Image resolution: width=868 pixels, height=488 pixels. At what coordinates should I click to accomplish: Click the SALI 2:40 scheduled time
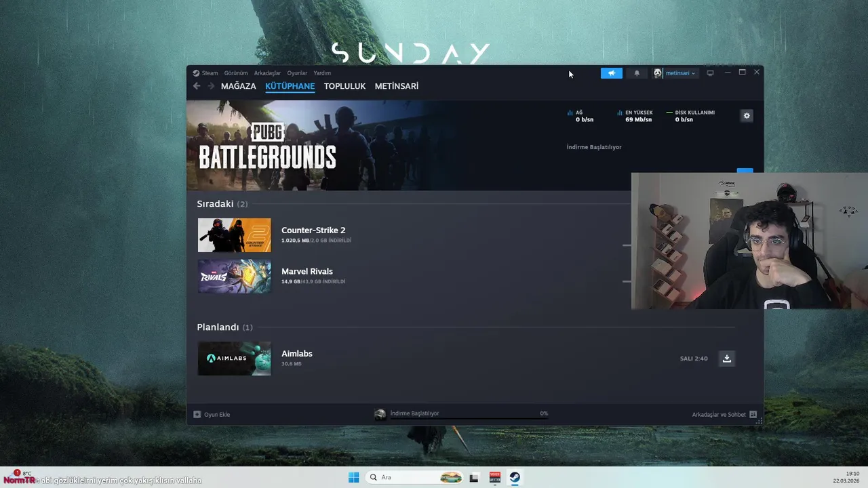[694, 359]
